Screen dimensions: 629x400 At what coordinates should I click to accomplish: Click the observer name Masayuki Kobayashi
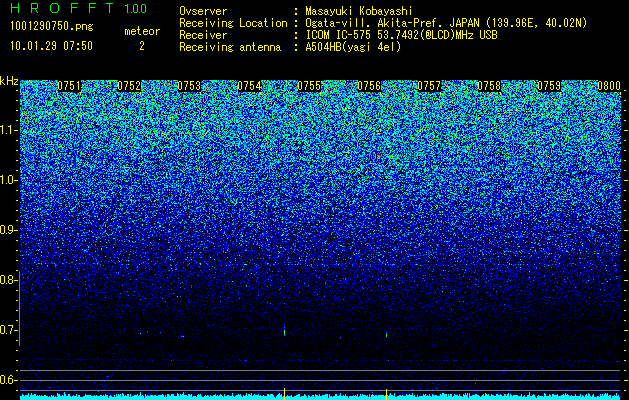pos(359,11)
